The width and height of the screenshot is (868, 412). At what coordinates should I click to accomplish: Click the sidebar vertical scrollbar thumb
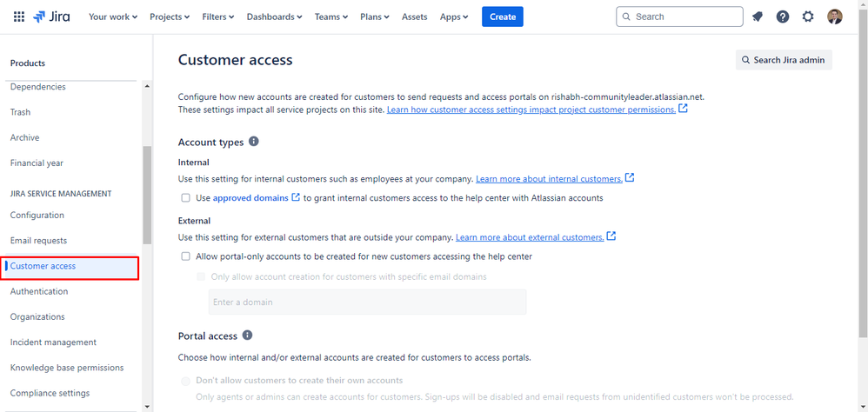[147, 195]
